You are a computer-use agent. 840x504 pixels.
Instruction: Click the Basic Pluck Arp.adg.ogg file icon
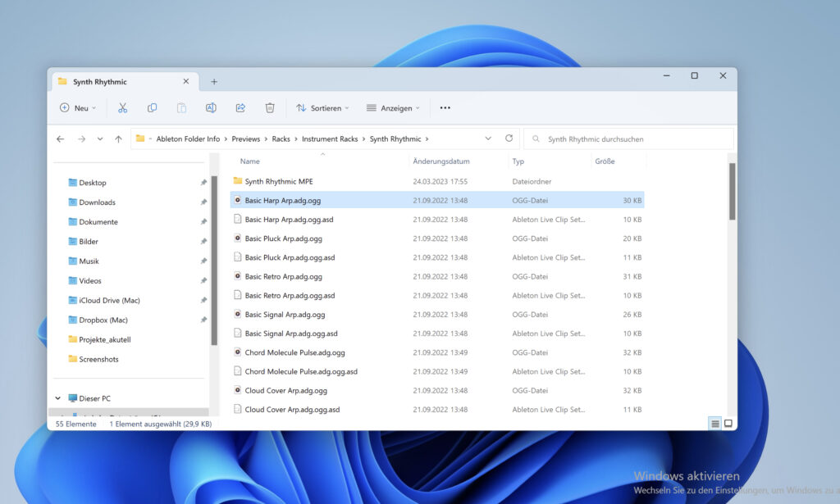(237, 238)
